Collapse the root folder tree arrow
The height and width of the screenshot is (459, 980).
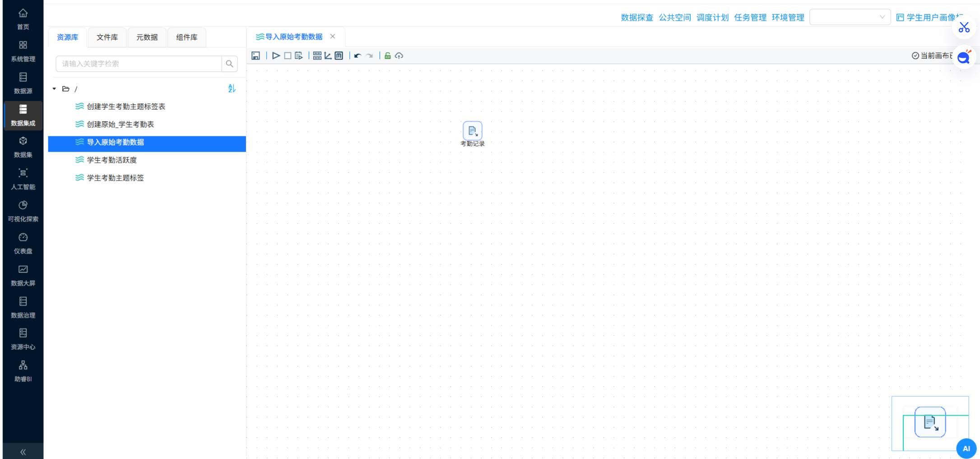point(54,89)
